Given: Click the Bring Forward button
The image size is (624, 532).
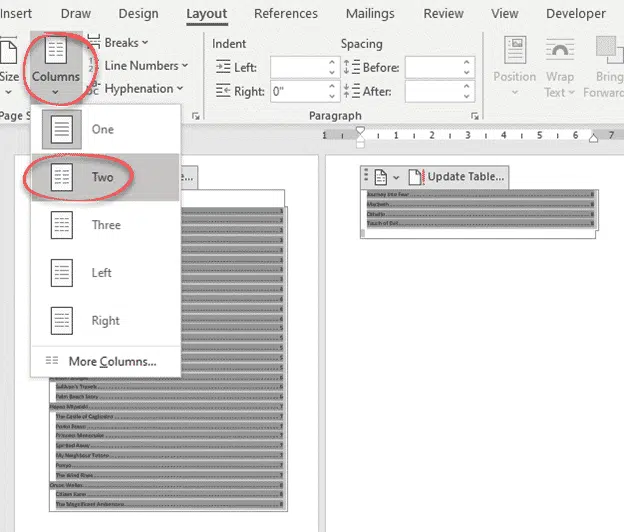Looking at the screenshot, I should pyautogui.click(x=605, y=67).
